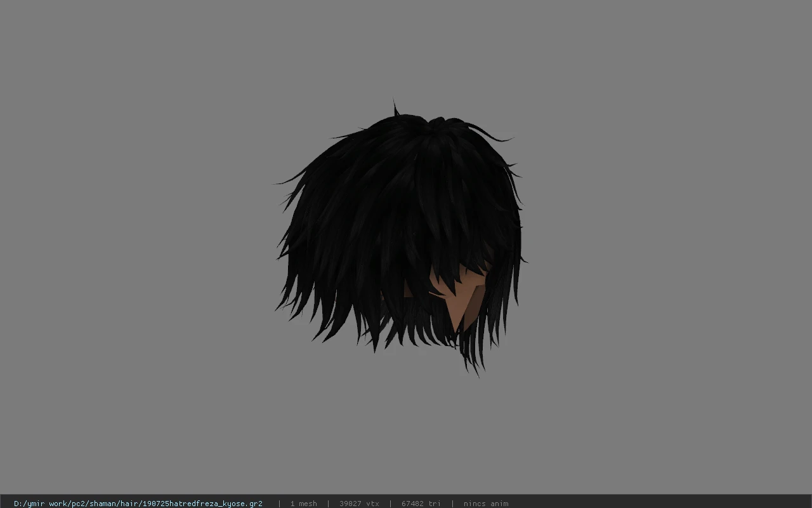Click the "67482 tri" triangle count
This screenshot has height=508, width=812.
pyautogui.click(x=421, y=504)
